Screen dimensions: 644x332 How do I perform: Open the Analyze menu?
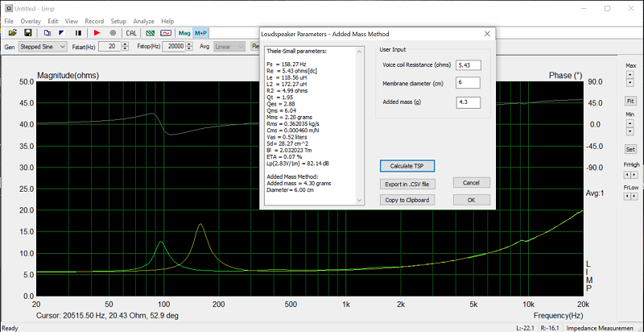[x=143, y=21]
